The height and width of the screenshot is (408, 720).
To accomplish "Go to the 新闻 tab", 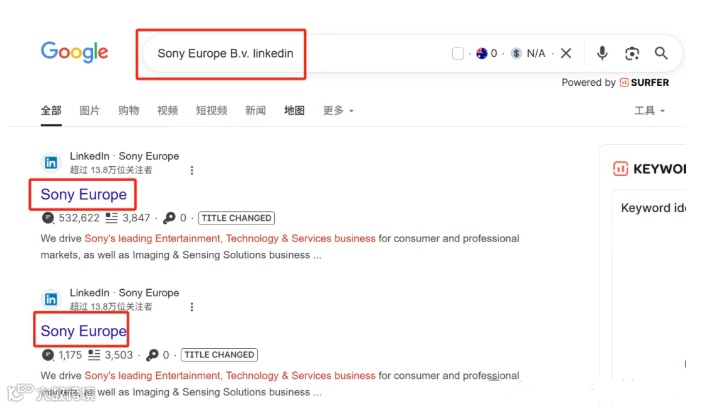I will click(255, 111).
